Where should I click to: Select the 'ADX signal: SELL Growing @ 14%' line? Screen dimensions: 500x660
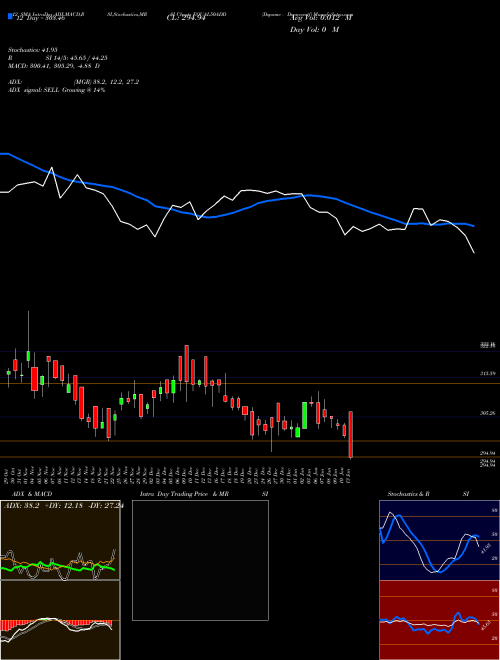point(57,90)
